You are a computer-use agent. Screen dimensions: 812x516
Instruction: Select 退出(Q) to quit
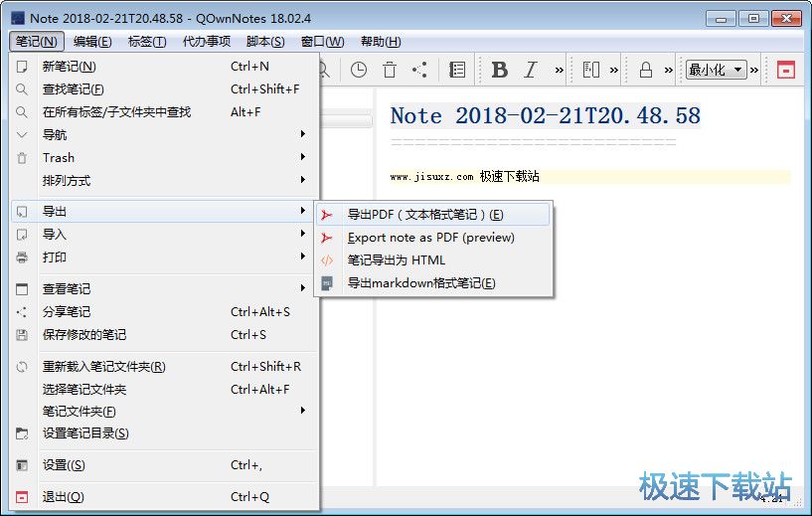coord(163,497)
